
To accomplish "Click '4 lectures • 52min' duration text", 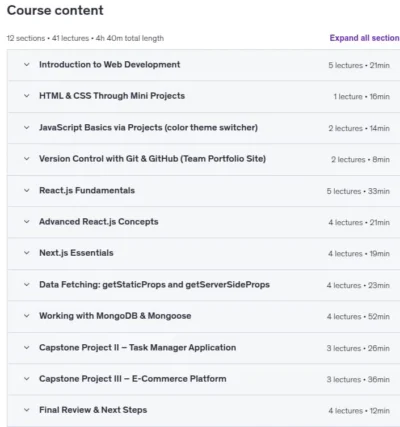I will point(358,317).
